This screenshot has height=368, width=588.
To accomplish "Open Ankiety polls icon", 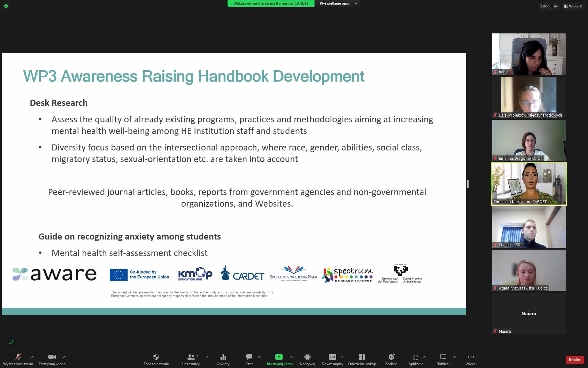I will click(223, 357).
